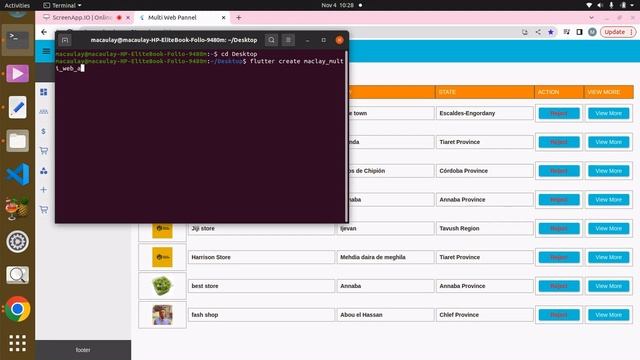Image resolution: width=640 pixels, height=360 pixels.
Task: View More for Harrison Store
Action: (x=608, y=257)
